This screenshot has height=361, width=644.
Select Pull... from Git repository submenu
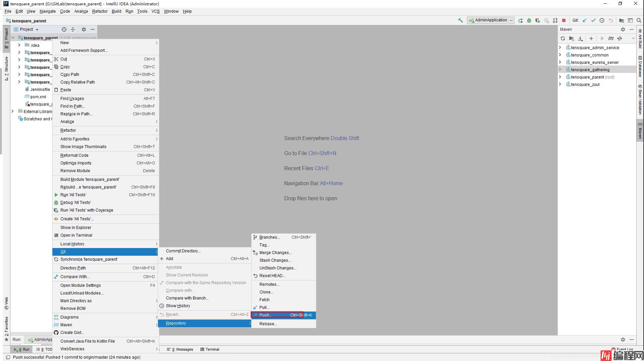284,308
